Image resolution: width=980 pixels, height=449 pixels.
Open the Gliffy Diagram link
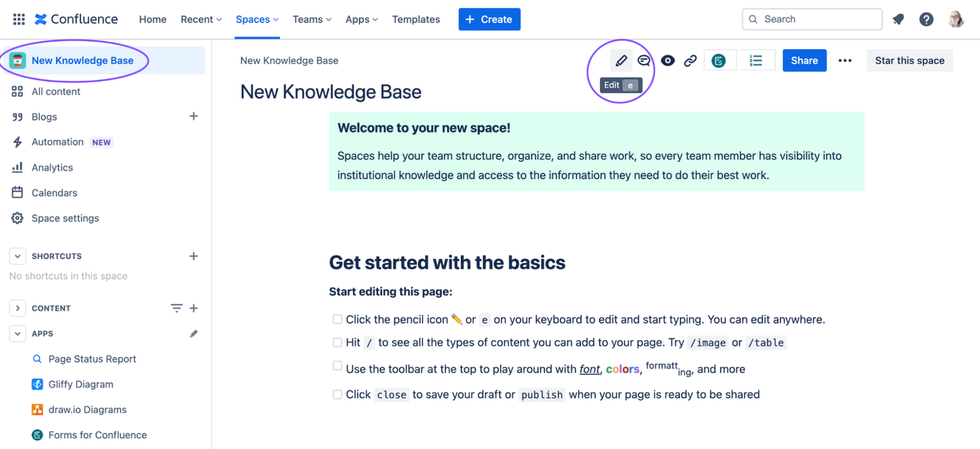point(80,384)
